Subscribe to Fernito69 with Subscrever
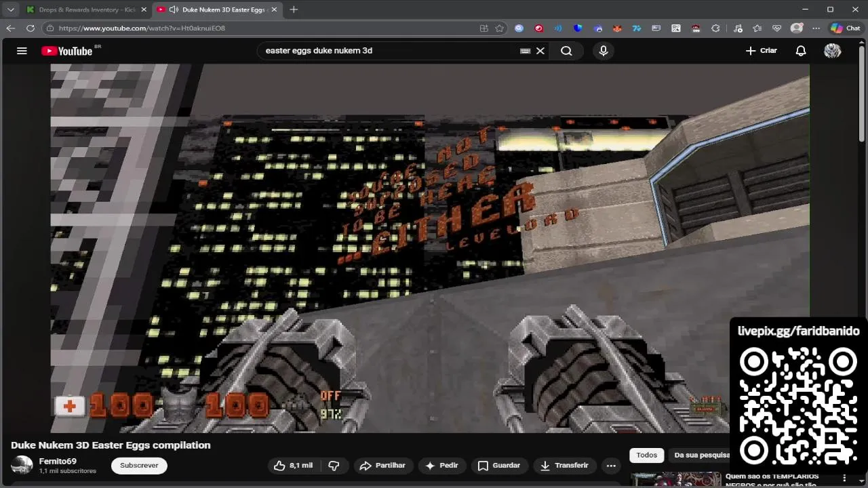 tap(139, 466)
